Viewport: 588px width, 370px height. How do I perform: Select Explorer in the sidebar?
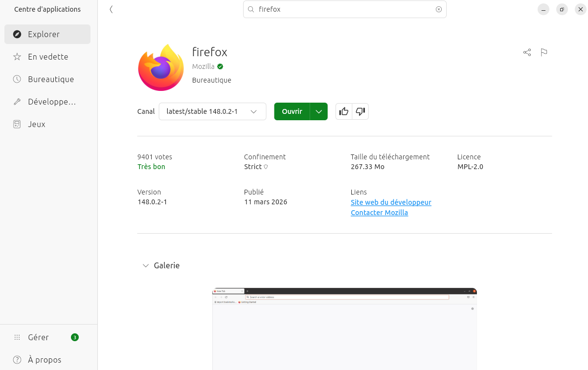point(47,34)
